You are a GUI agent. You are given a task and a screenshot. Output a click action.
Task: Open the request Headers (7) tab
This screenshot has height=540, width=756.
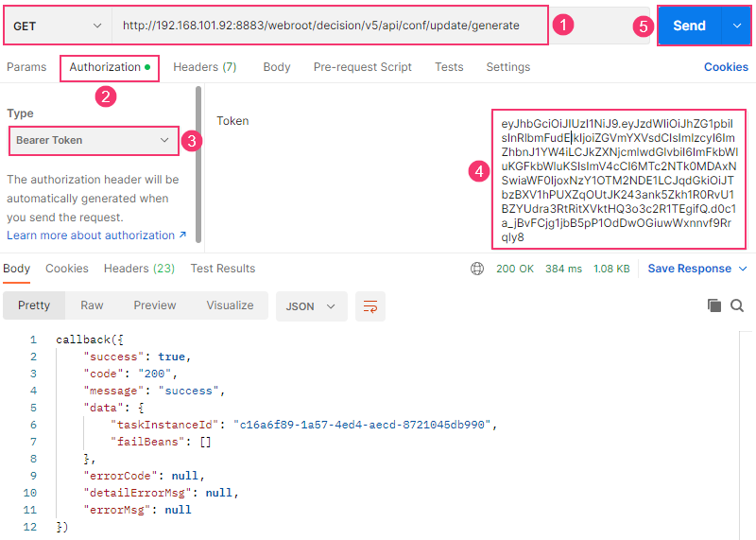pos(205,67)
